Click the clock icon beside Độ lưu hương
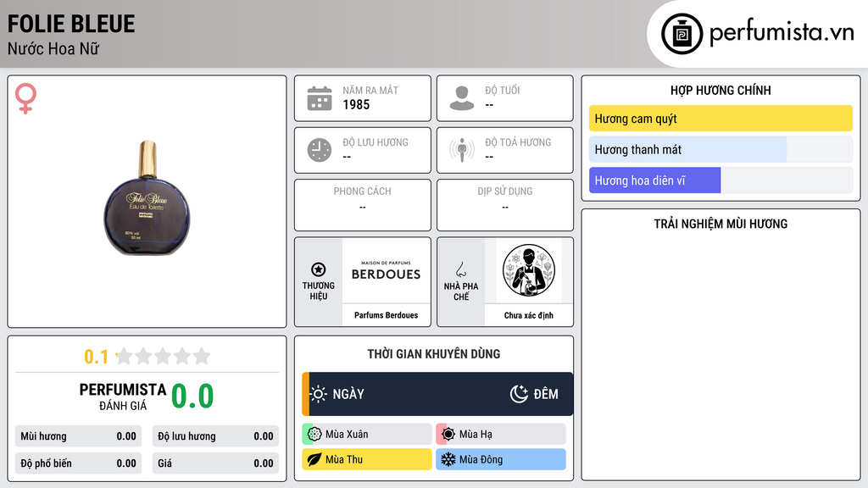This screenshot has width=868, height=488. [x=320, y=150]
